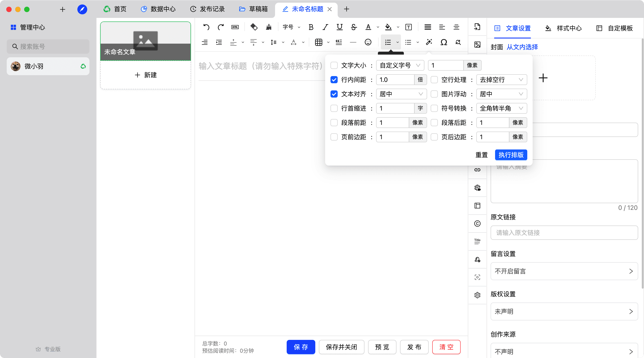Open the emoji picker icon
This screenshot has height=358, width=644.
[368, 42]
